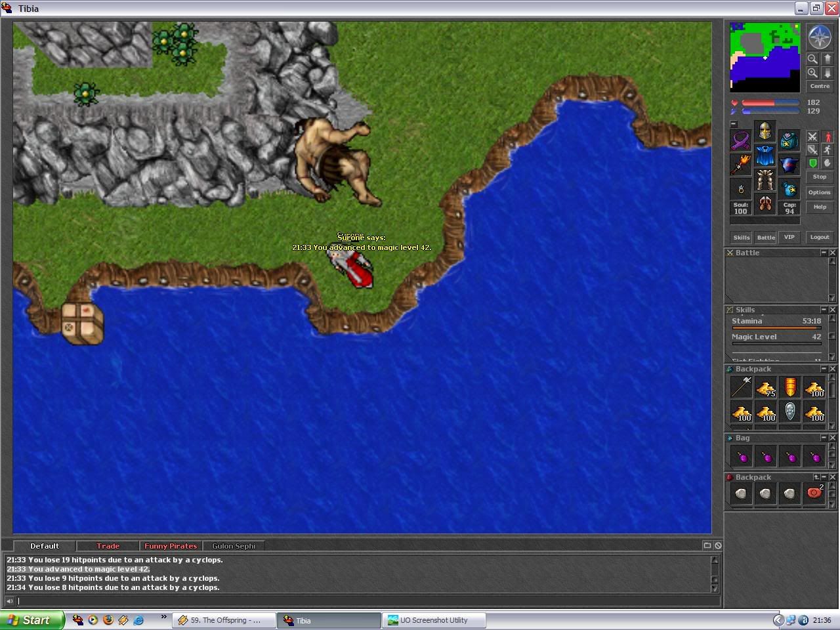Click the Centre minimap button
This screenshot has height=630, width=840.
[820, 86]
